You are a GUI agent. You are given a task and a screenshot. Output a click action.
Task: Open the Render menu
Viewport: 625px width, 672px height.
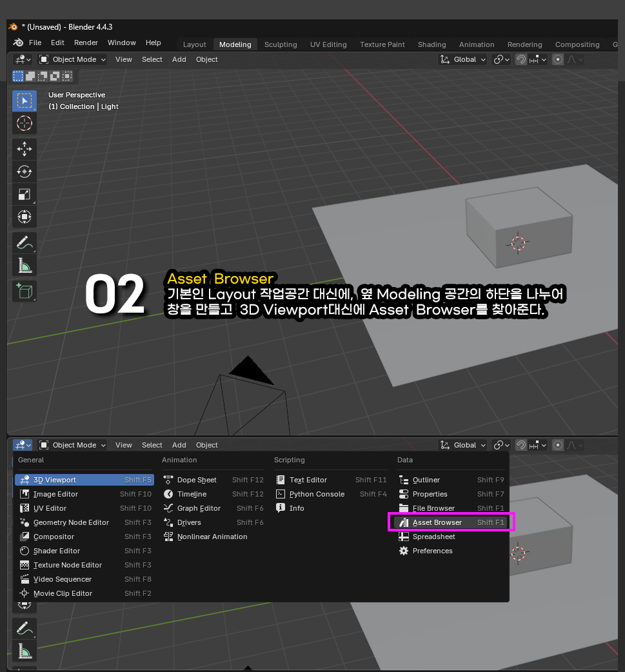click(86, 43)
